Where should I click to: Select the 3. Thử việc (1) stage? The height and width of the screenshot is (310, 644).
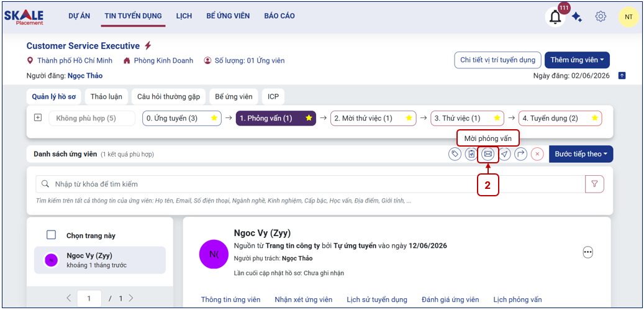(x=468, y=118)
